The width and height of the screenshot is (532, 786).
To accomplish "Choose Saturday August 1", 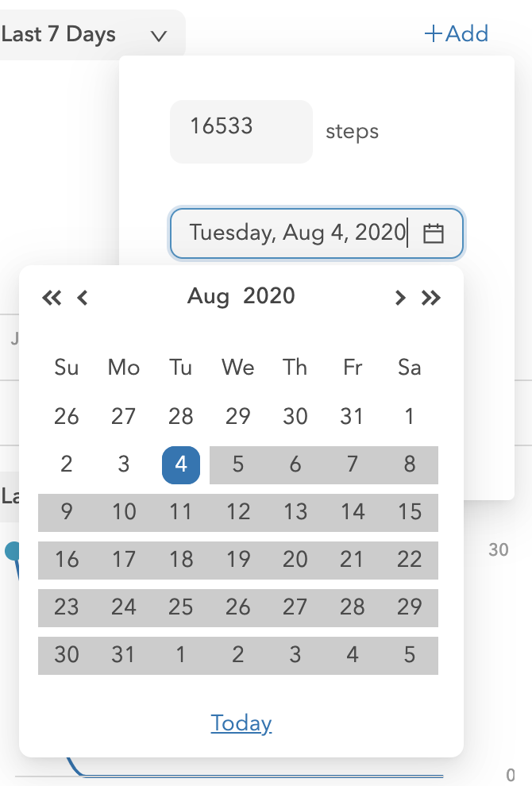I will pos(410,417).
